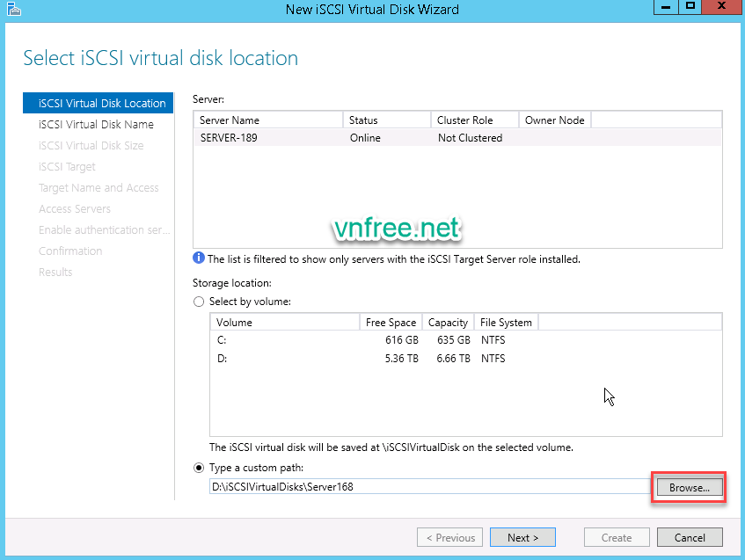Screen dimensions: 745x560
Task: Sort servers by Status column header
Action: click(387, 120)
